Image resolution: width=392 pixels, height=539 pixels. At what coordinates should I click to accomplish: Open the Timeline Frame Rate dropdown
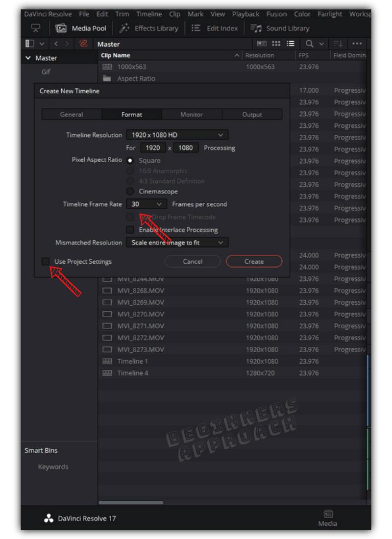pyautogui.click(x=147, y=204)
